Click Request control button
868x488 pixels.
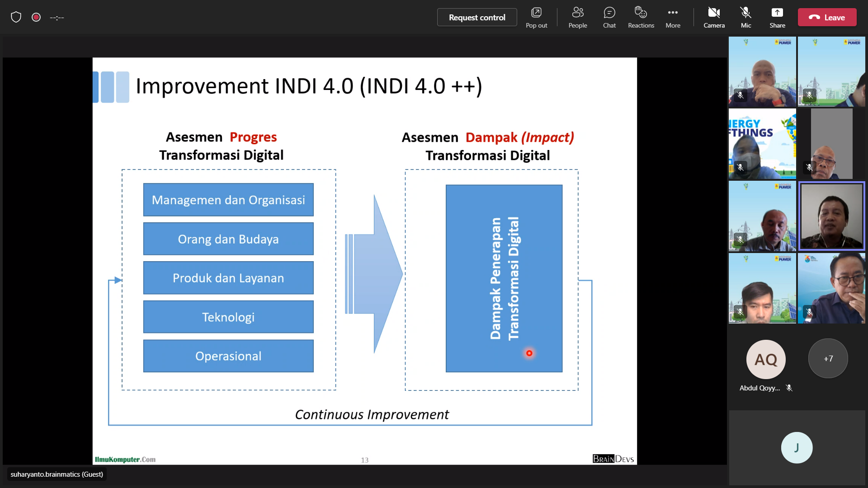pos(477,17)
